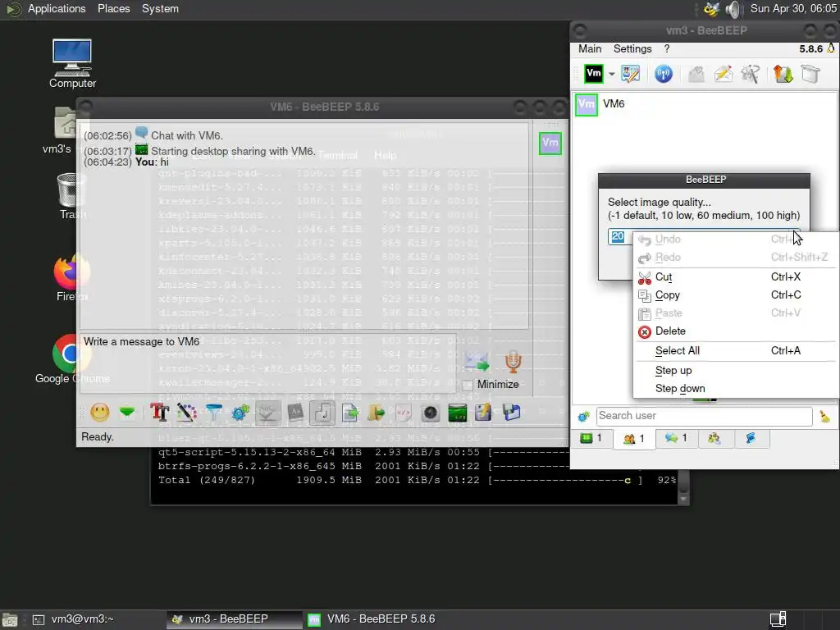Write a new message with envelope pencil icon
This screenshot has width=840, height=630.
pyautogui.click(x=724, y=73)
